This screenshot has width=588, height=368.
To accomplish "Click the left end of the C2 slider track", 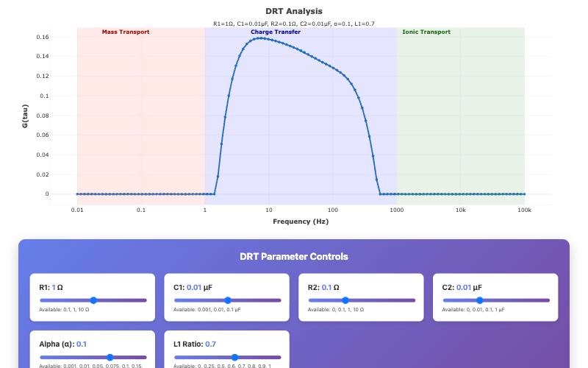I will [444, 300].
